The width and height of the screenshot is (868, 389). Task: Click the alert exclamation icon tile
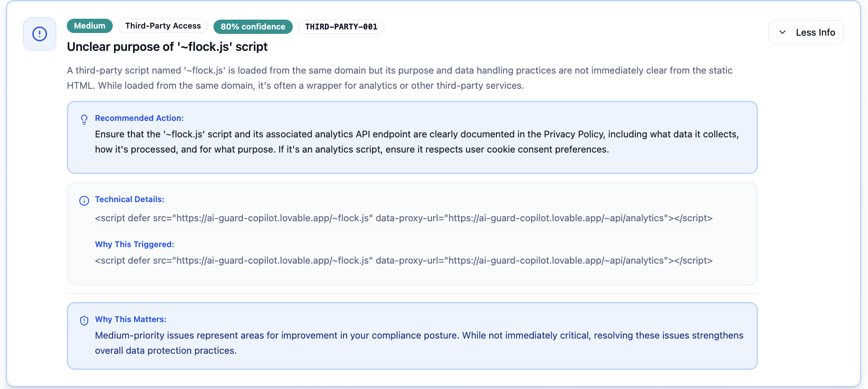point(40,34)
